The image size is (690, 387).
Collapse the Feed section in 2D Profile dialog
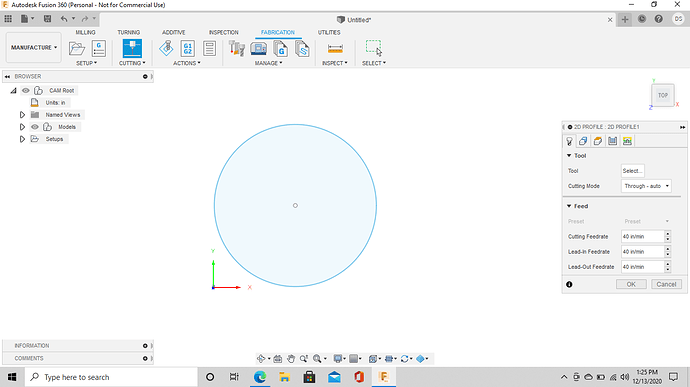click(569, 206)
